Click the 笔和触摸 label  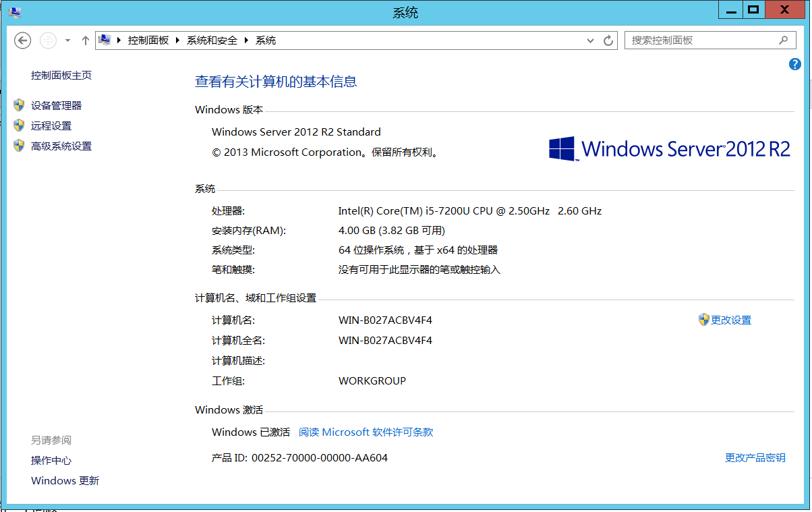(233, 270)
